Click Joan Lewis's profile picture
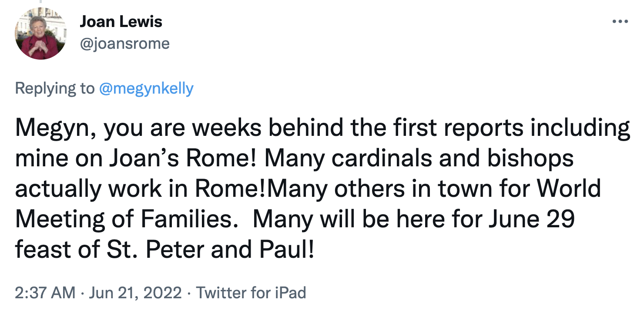 click(x=40, y=34)
